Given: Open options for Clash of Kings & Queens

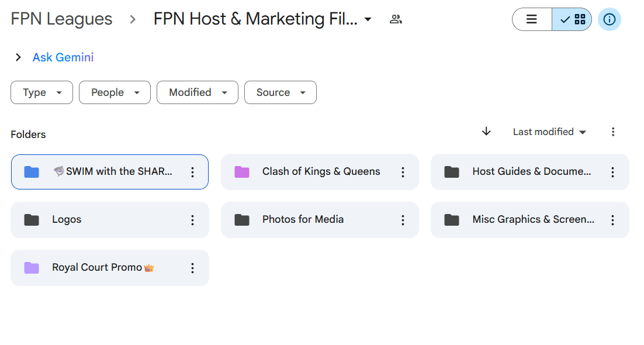Looking at the screenshot, I should 403,172.
